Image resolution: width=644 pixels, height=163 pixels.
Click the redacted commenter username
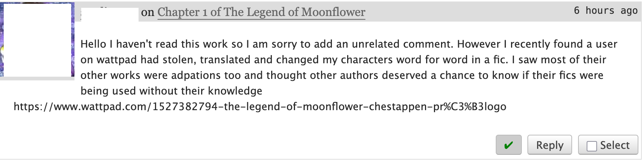(x=110, y=16)
